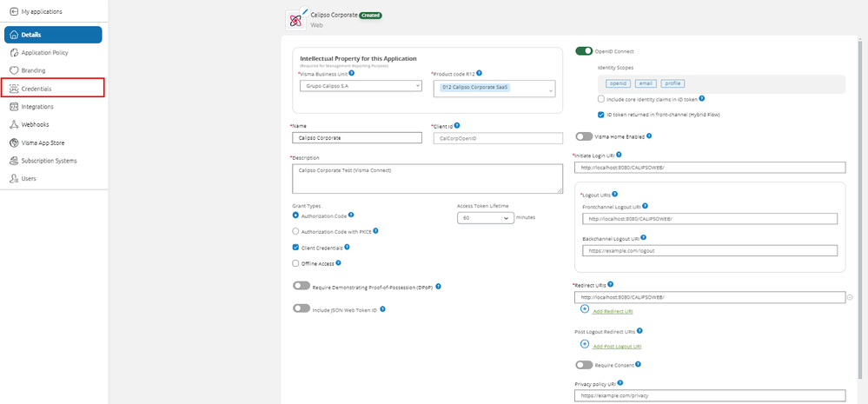Viewport: 868px width, 404px height.
Task: Click info icon beside Authorization Code with PKCE
Action: click(376, 231)
